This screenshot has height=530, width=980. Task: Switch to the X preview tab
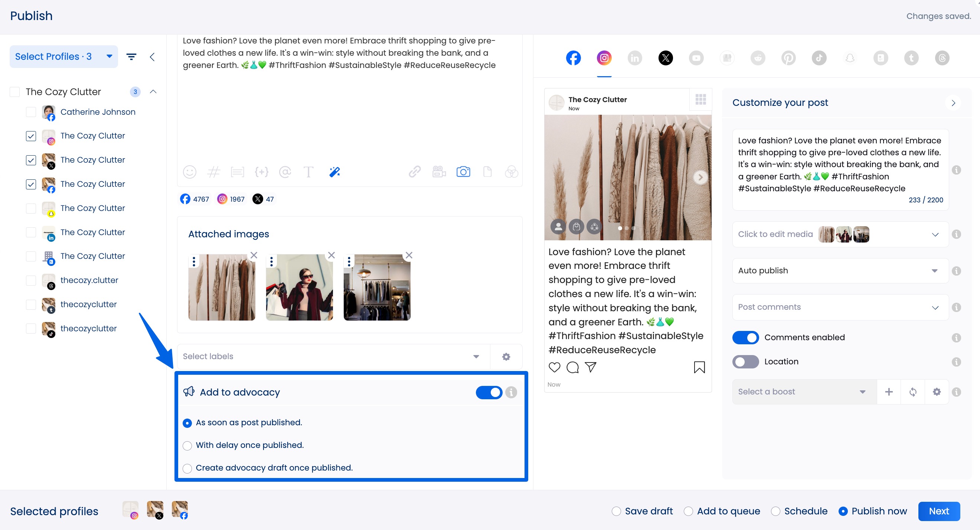666,58
